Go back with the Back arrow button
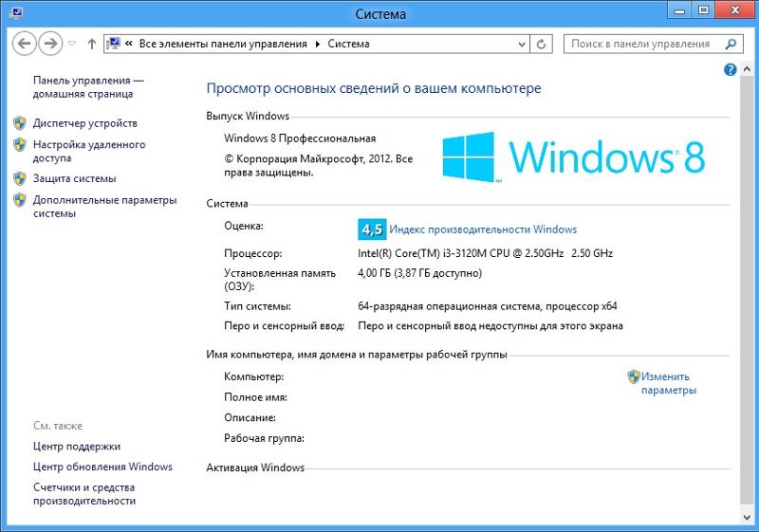This screenshot has width=759, height=532. 25,44
